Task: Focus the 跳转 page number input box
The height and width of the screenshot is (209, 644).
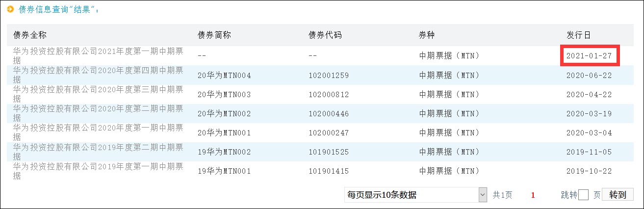Action: [583, 195]
